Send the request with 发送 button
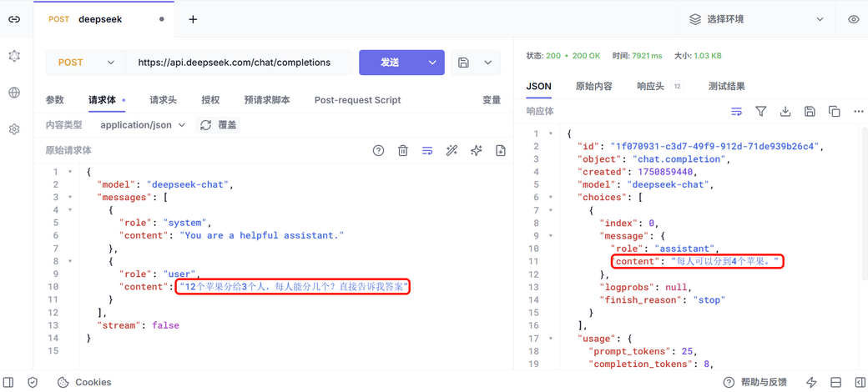Viewport: 868px width, 392px height. point(391,63)
